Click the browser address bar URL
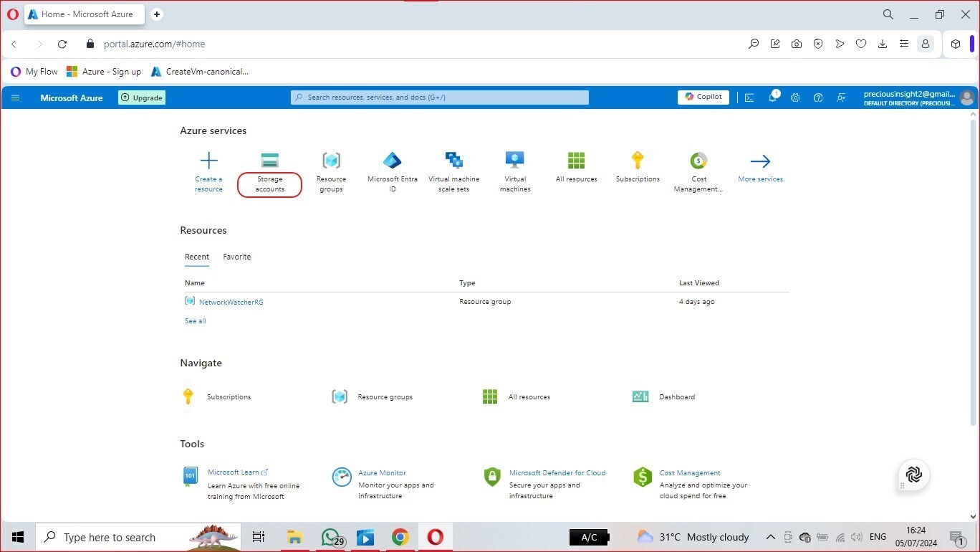 [x=155, y=44]
